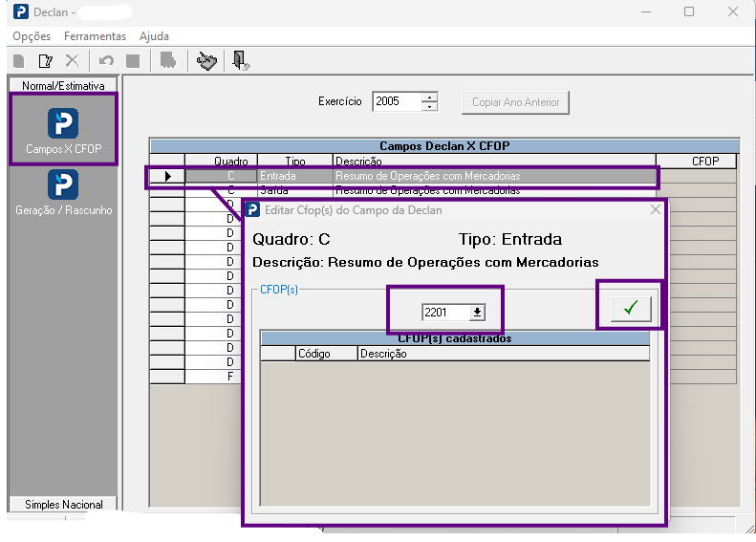Screen dimensions: 756x542
Task: Open the Ajuda menu
Action: [154, 36]
